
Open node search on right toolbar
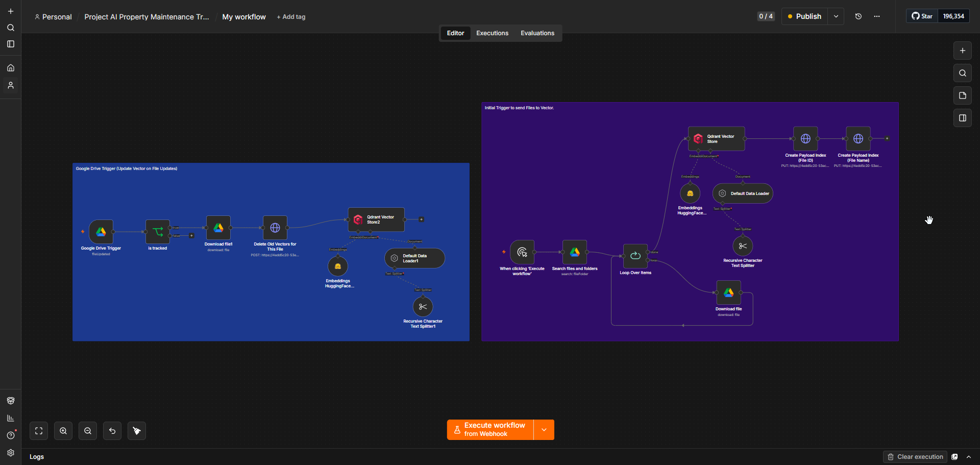coord(963,73)
